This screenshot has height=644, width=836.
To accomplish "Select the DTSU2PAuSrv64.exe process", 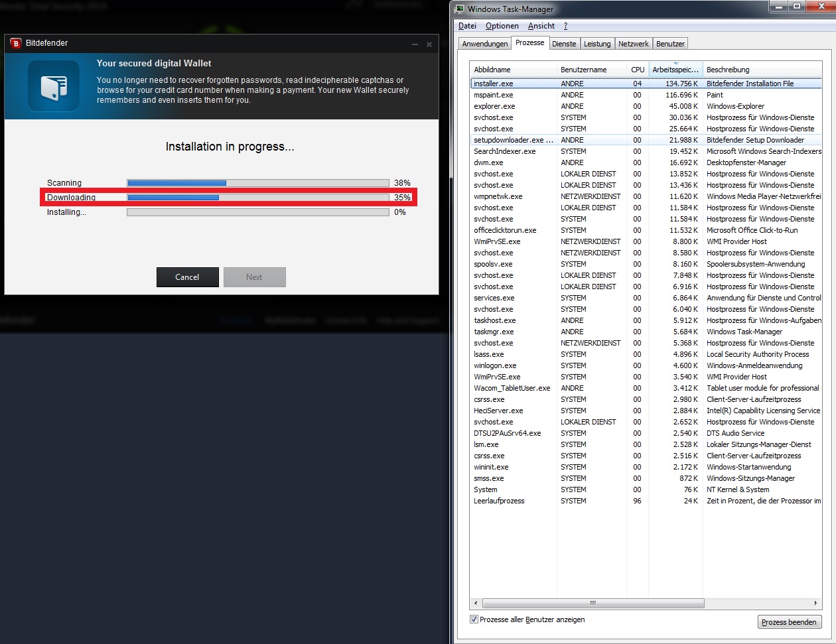I will coord(646,433).
